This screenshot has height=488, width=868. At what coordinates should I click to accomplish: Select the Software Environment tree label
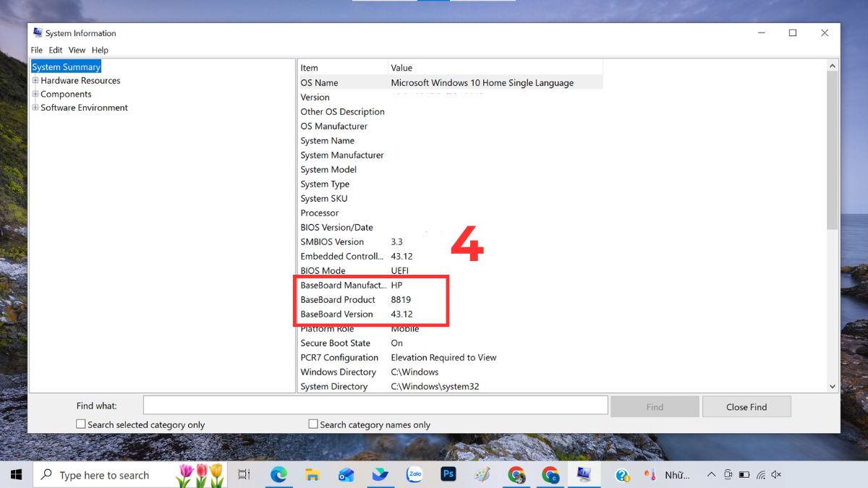(x=84, y=107)
